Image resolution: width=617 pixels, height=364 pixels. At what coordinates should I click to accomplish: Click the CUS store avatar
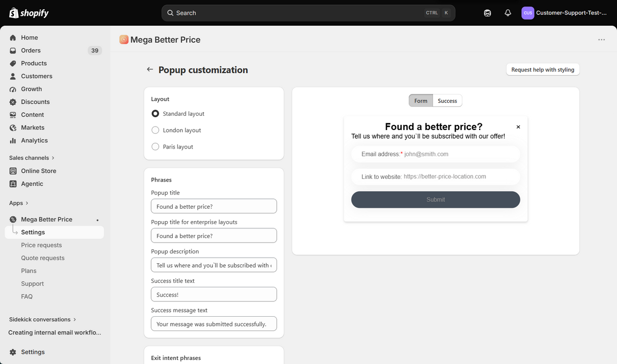click(528, 13)
